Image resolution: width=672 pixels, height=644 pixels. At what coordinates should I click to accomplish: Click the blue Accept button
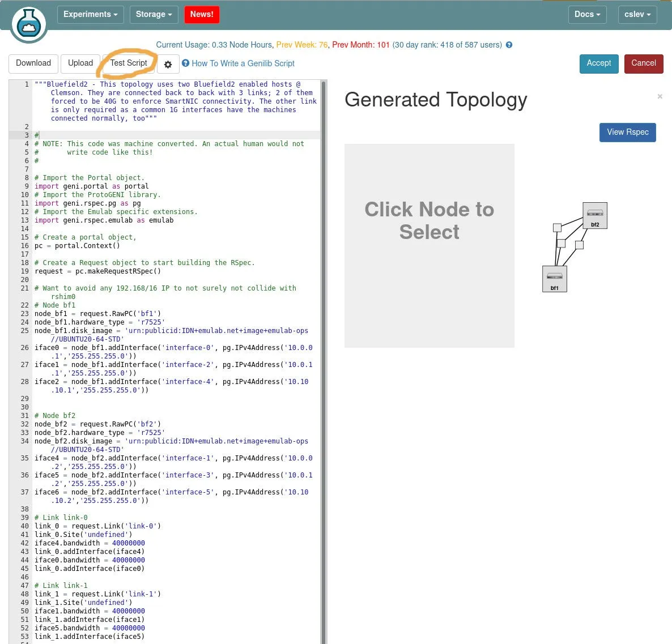tap(599, 63)
